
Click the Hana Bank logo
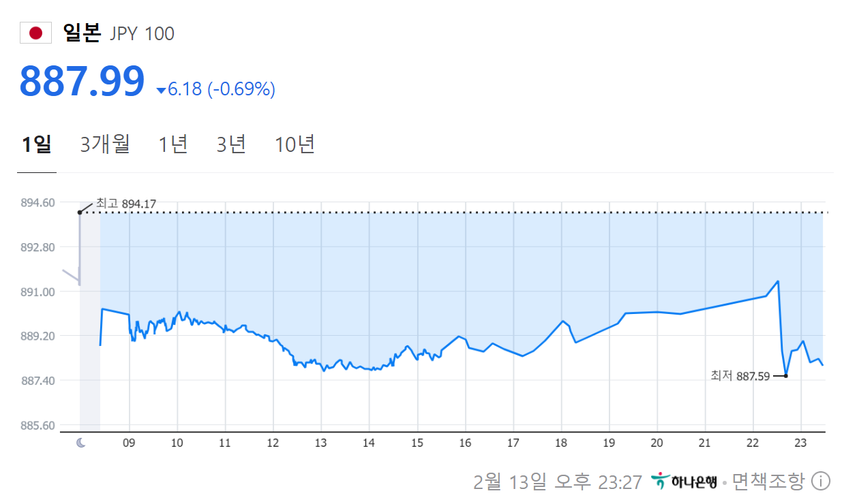684,482
